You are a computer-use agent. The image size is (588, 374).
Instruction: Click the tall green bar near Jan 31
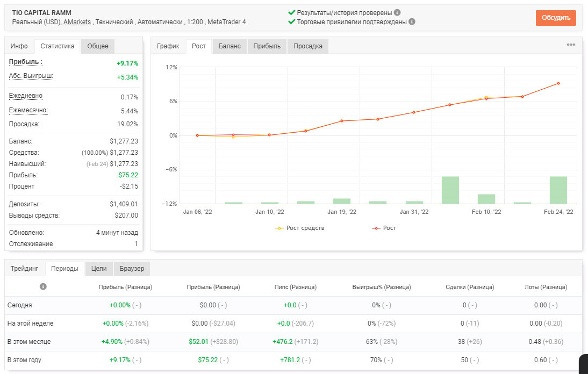pos(450,190)
